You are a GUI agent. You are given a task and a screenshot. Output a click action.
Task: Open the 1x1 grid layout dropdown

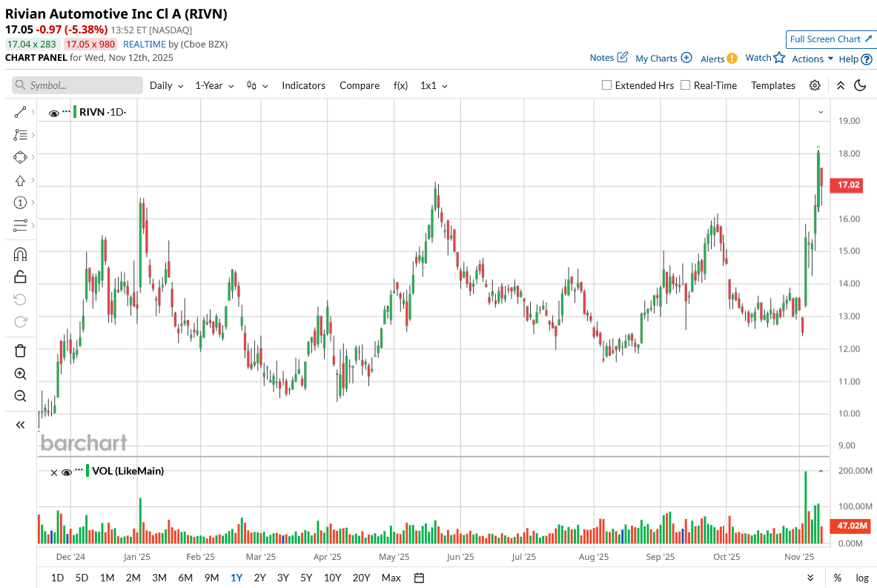pyautogui.click(x=434, y=85)
